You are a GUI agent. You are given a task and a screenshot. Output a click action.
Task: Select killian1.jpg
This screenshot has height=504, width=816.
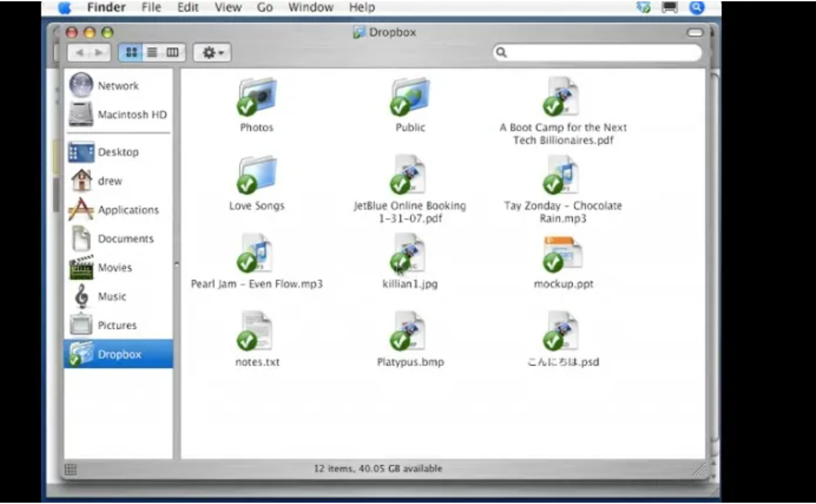click(x=410, y=254)
